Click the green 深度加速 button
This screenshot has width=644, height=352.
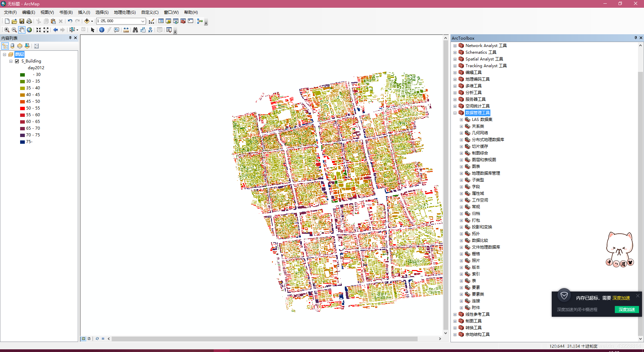(x=627, y=309)
